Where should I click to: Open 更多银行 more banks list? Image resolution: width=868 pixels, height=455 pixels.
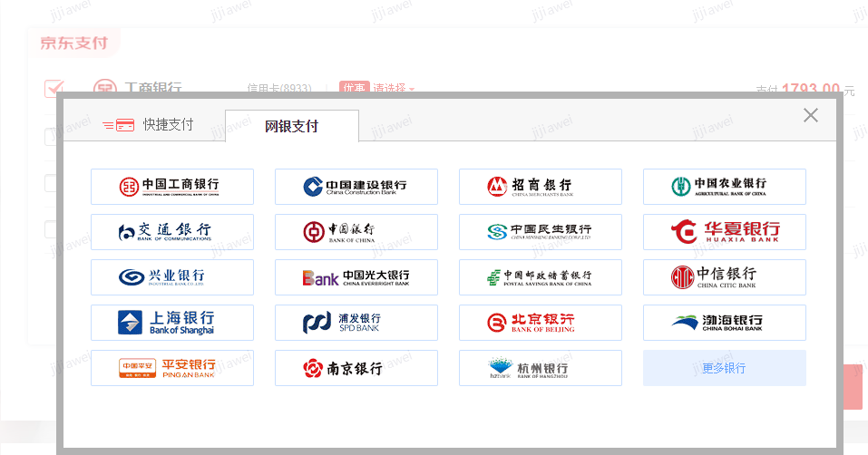tap(724, 368)
